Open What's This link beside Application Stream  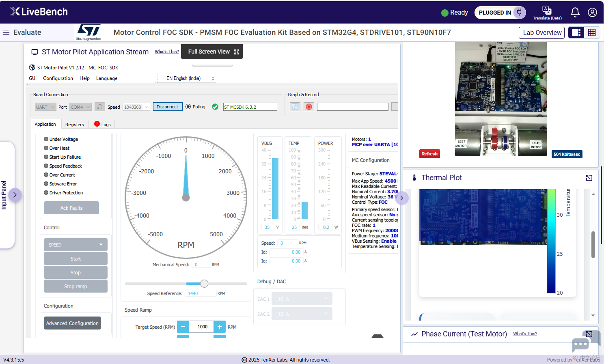[166, 52]
